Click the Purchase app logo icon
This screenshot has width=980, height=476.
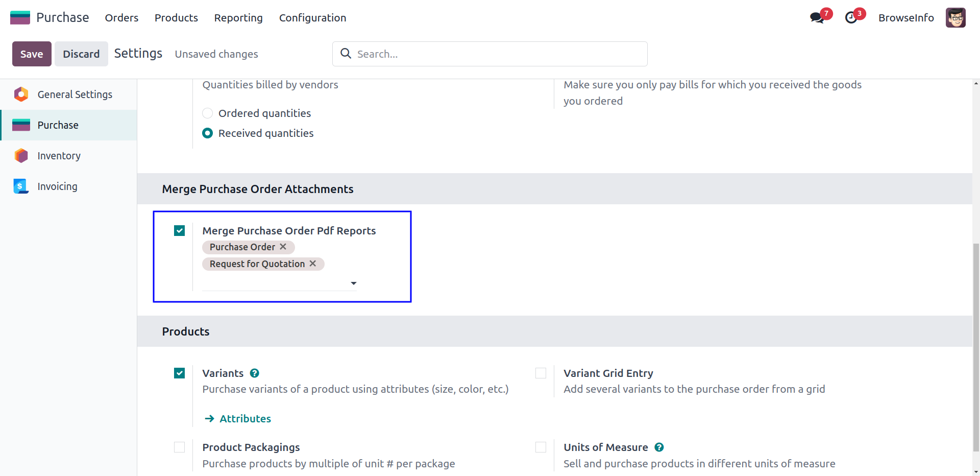(x=20, y=18)
